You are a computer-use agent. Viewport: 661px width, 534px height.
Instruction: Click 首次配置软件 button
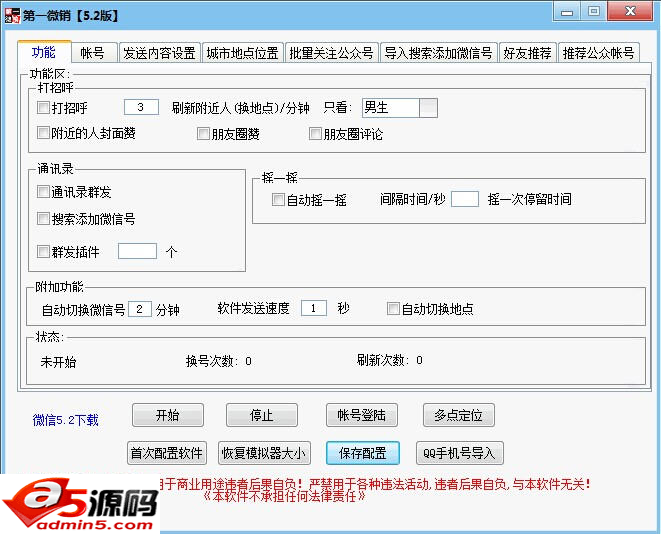167,453
